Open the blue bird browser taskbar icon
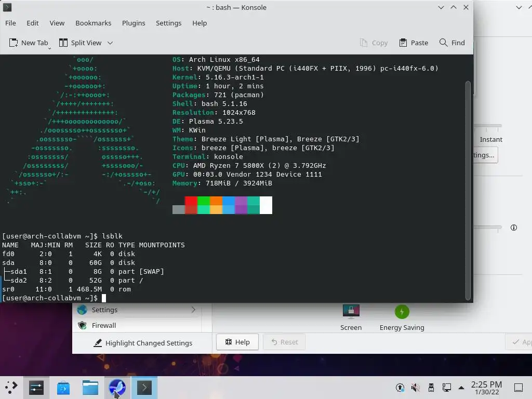The image size is (532, 399). 117,388
